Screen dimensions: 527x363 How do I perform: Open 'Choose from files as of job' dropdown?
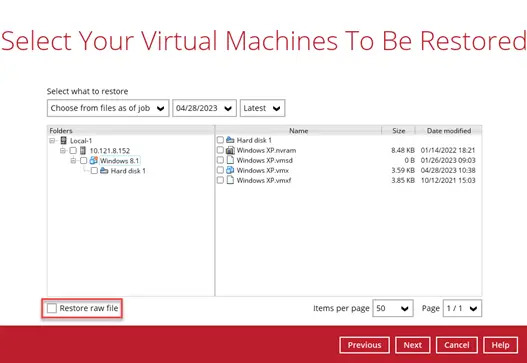108,108
